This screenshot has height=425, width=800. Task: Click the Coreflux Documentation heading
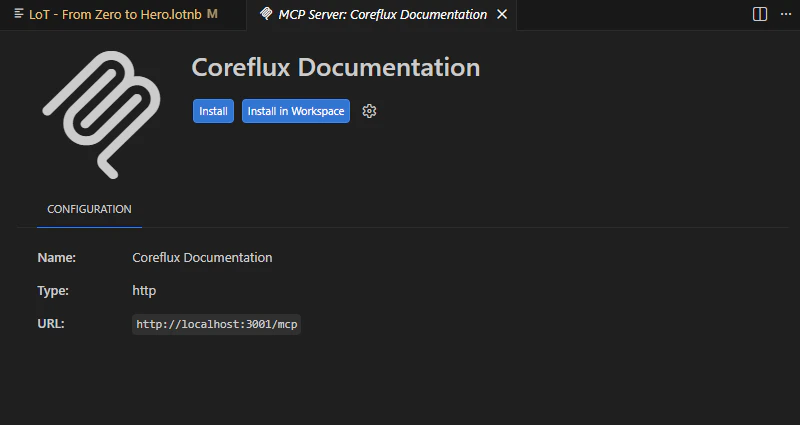pos(336,67)
